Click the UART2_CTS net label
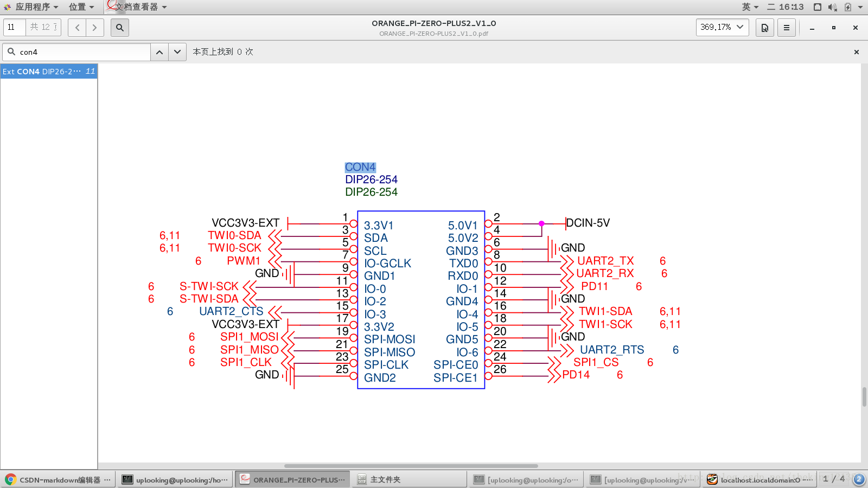Image resolution: width=868 pixels, height=488 pixels. [x=231, y=311]
